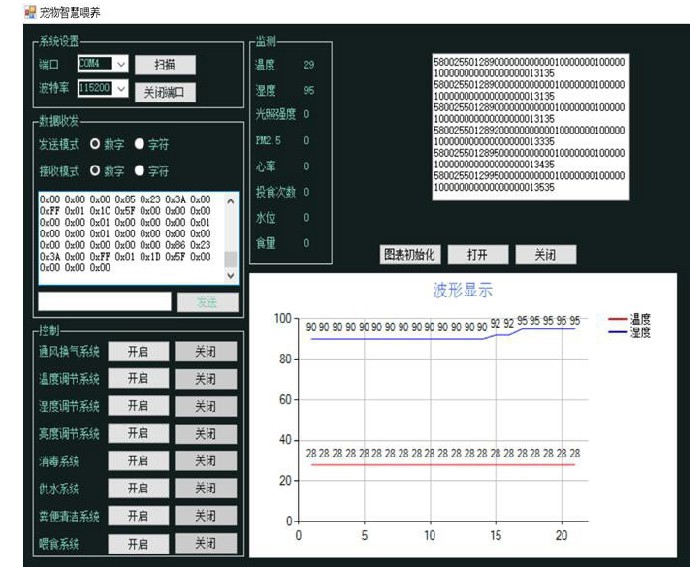The width and height of the screenshot is (690, 567).
Task: Select 字符 for 接收模式
Action: point(139,170)
